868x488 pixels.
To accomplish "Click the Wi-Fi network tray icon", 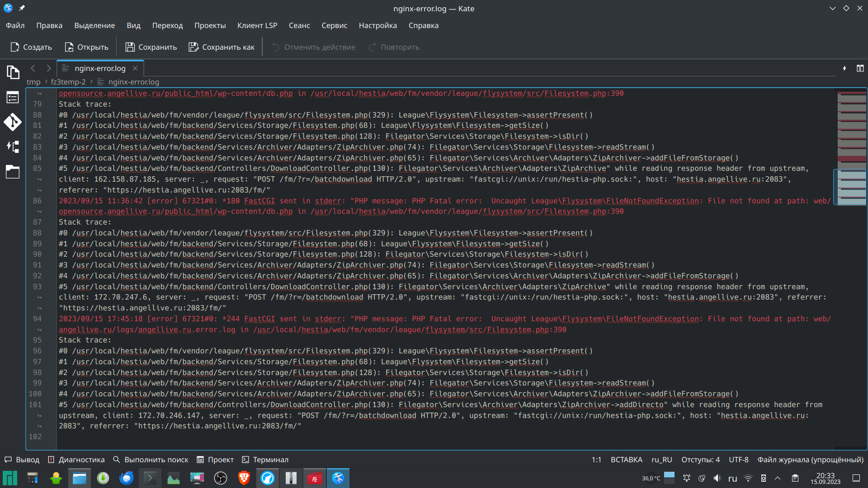I will click(x=748, y=478).
